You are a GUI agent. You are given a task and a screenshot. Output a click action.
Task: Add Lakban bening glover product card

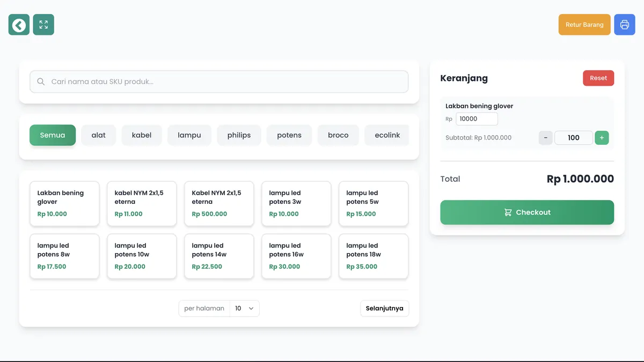[64, 204]
